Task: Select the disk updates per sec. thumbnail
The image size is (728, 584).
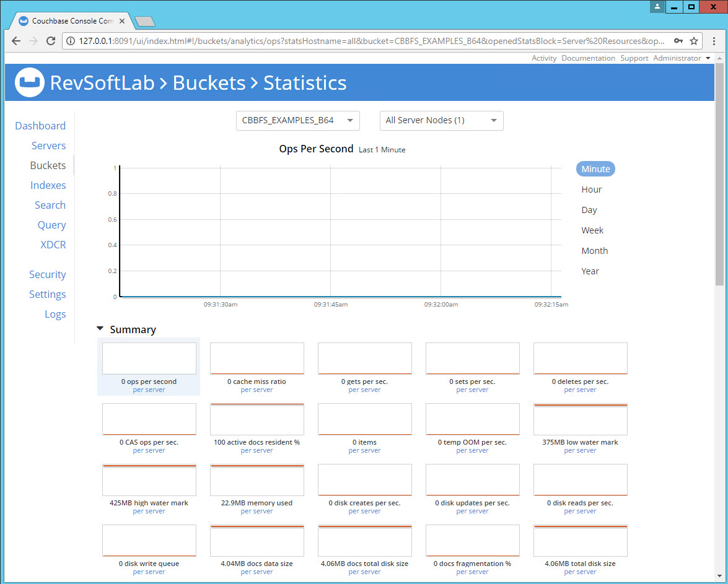Action: point(472,480)
